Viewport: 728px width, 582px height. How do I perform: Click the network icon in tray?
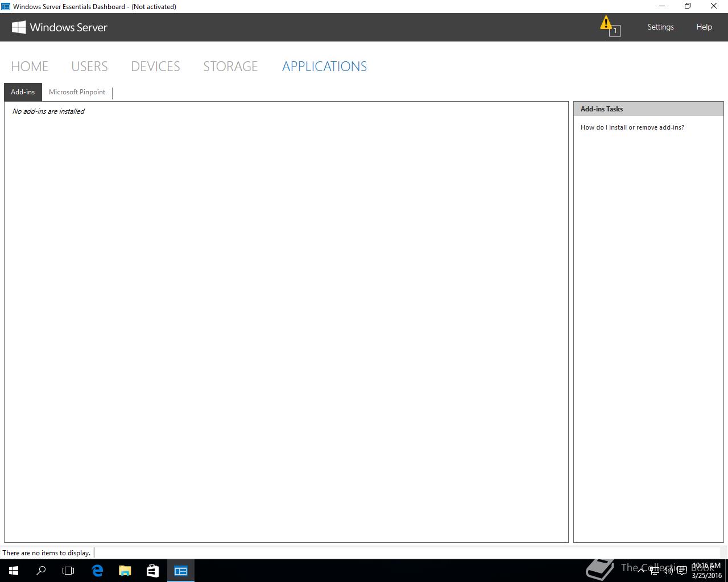coord(655,571)
